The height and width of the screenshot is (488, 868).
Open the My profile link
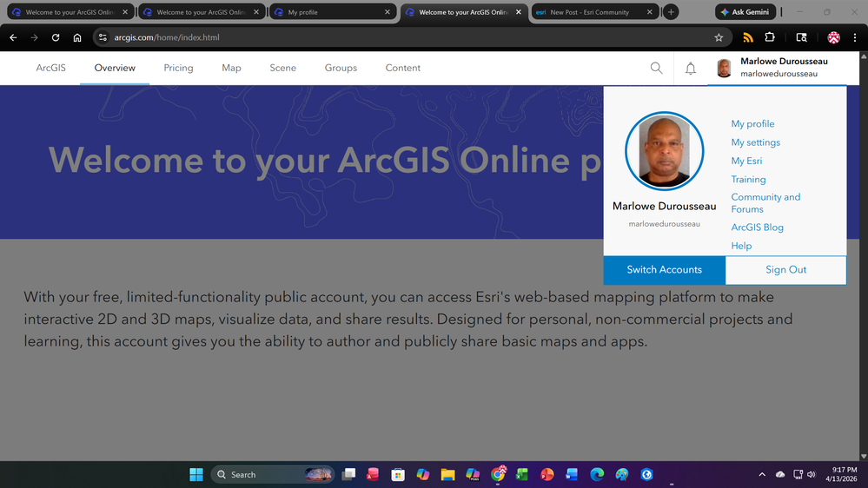(x=752, y=124)
